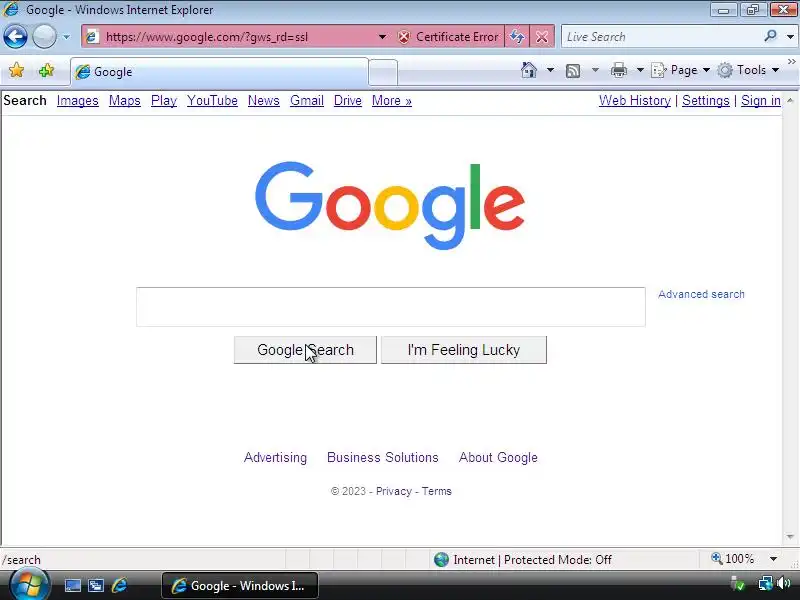
Task: Open the Images link
Action: (78, 101)
